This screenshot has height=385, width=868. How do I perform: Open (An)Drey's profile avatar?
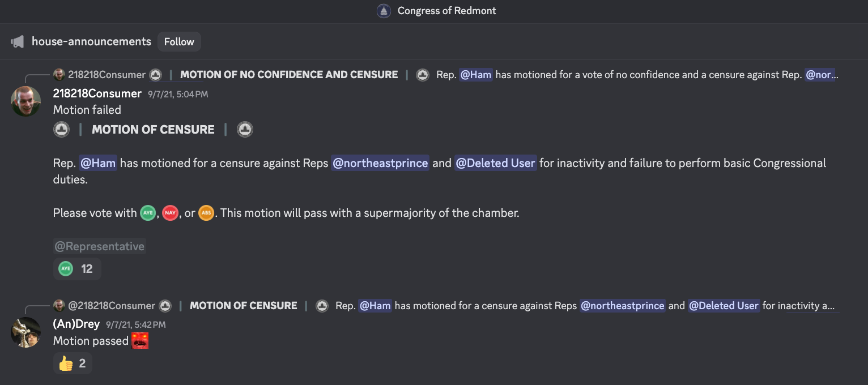click(26, 332)
